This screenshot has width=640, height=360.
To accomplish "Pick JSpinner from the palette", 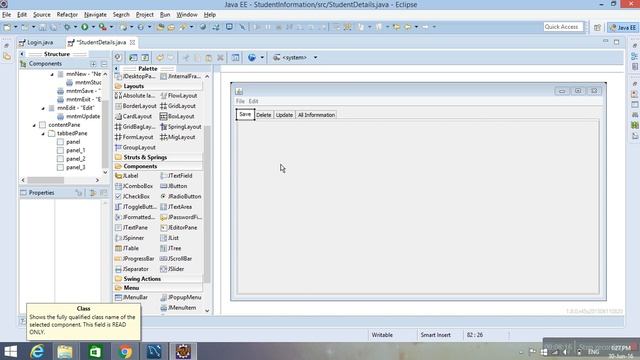I will pos(129,238).
